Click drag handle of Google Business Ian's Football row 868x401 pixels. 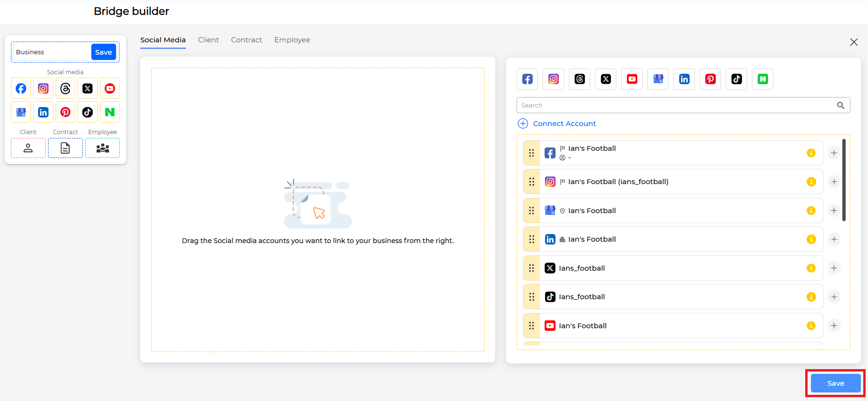pyautogui.click(x=531, y=211)
